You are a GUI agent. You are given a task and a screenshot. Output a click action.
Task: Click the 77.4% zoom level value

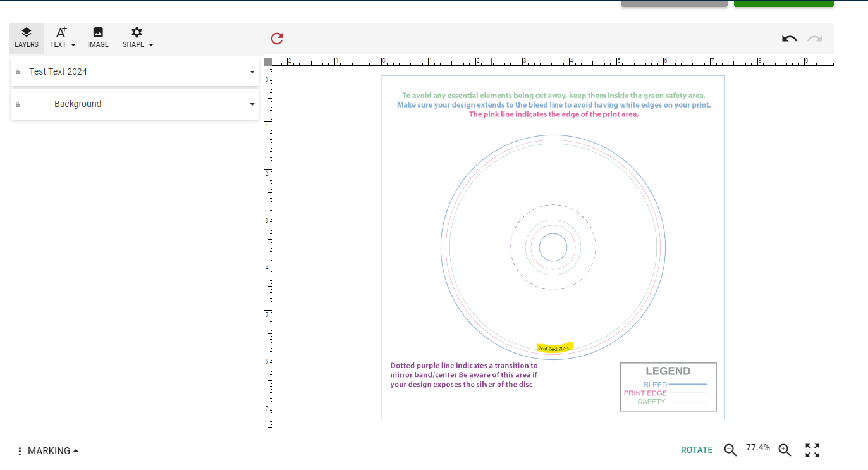pyautogui.click(x=758, y=448)
